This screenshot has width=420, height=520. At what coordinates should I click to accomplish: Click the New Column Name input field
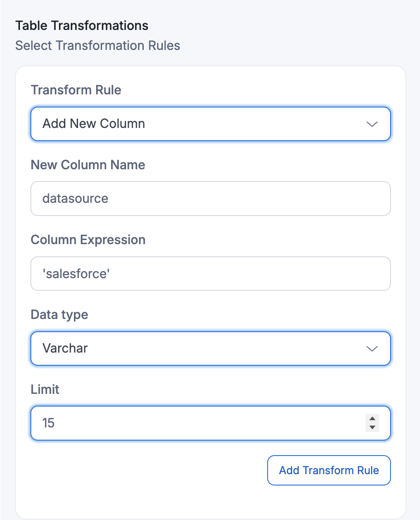210,199
